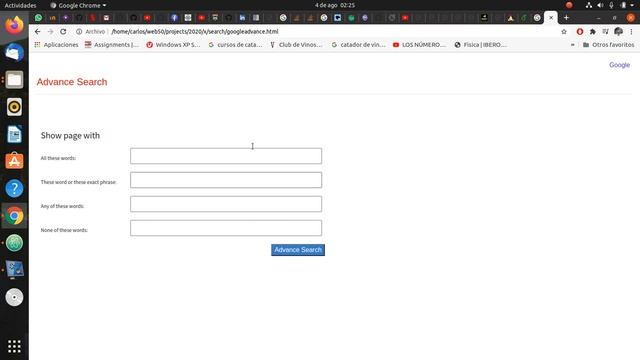This screenshot has width=640, height=360.
Task: Open the Files manager in the dock
Action: (14, 80)
